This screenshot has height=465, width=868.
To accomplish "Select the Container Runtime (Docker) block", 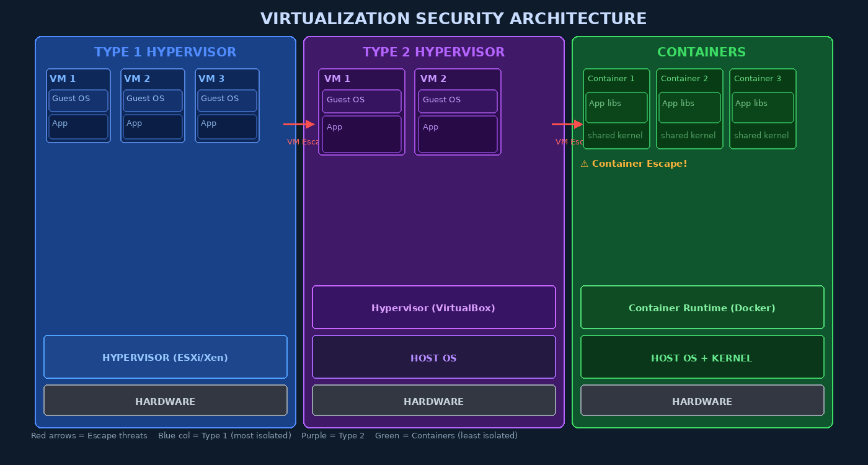I will coord(702,307).
